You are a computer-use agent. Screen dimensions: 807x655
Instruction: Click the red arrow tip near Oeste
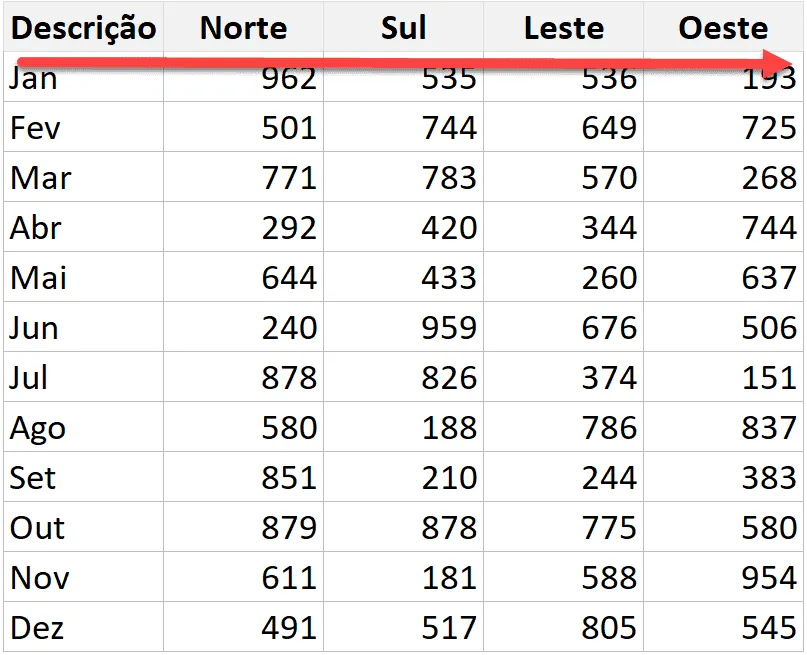[778, 64]
